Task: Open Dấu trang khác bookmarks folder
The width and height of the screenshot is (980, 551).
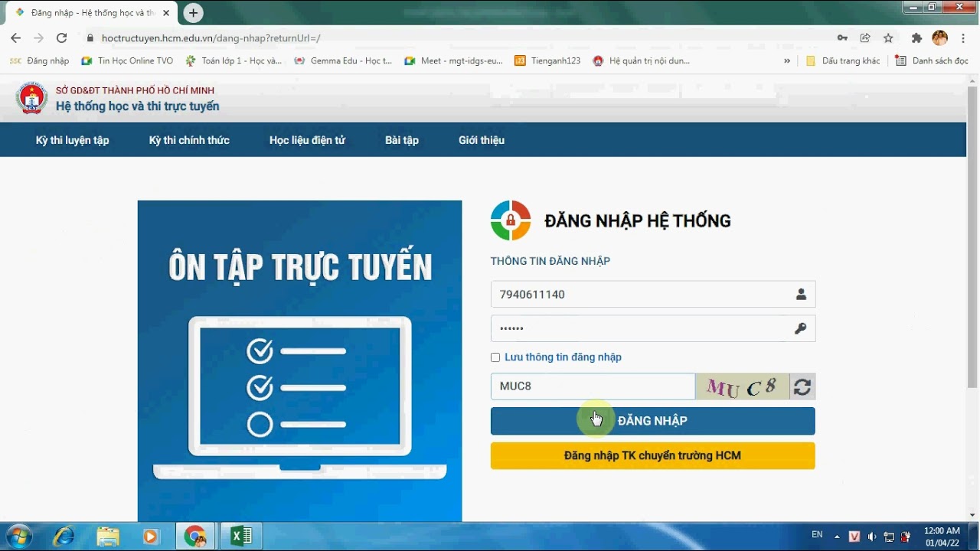Action: tap(843, 60)
